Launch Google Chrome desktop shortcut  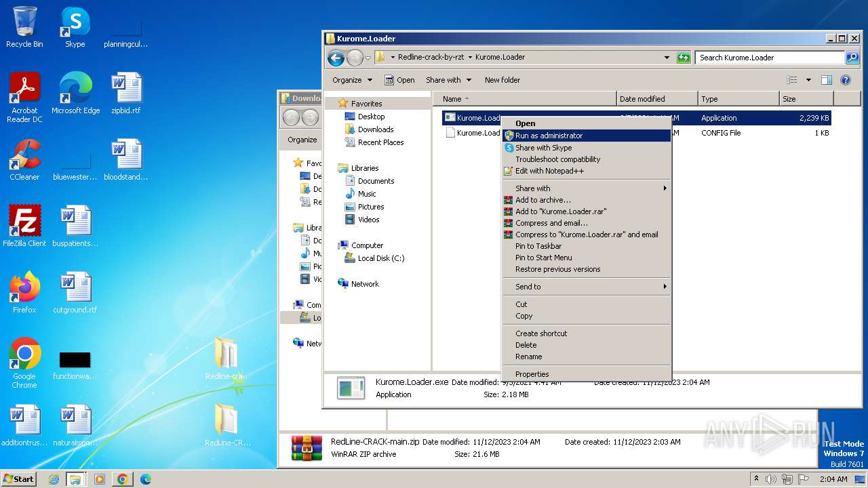[24, 363]
